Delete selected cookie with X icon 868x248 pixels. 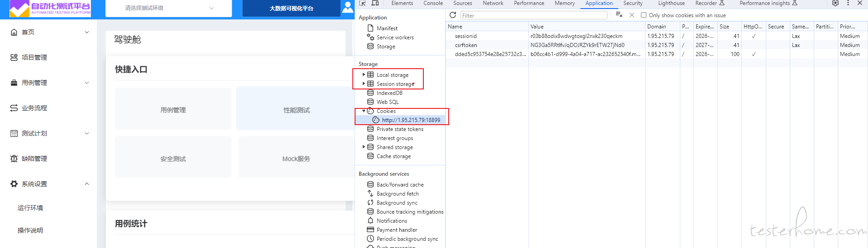pos(632,15)
